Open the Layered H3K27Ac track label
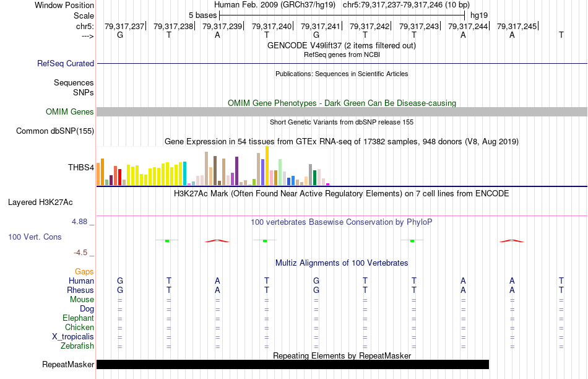588x379 pixels. click(40, 203)
